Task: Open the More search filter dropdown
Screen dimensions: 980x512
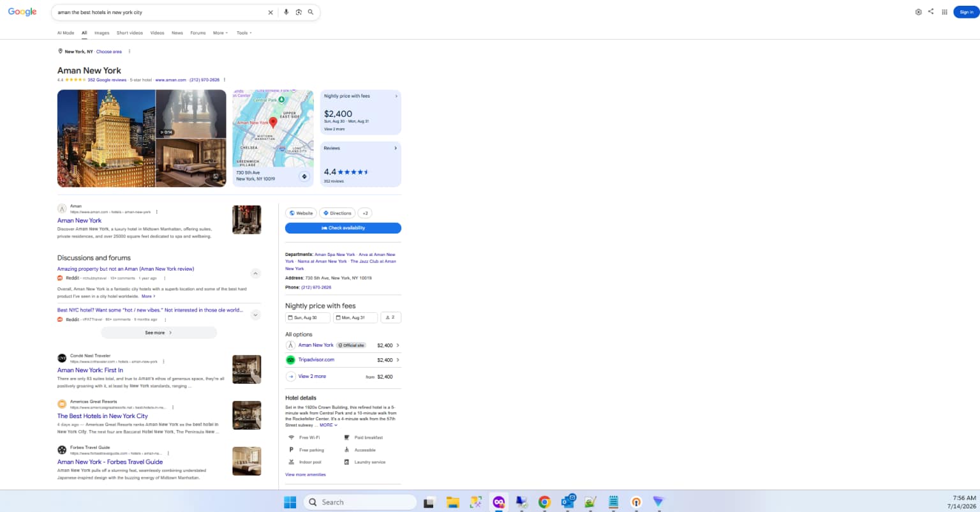Action: [220, 33]
